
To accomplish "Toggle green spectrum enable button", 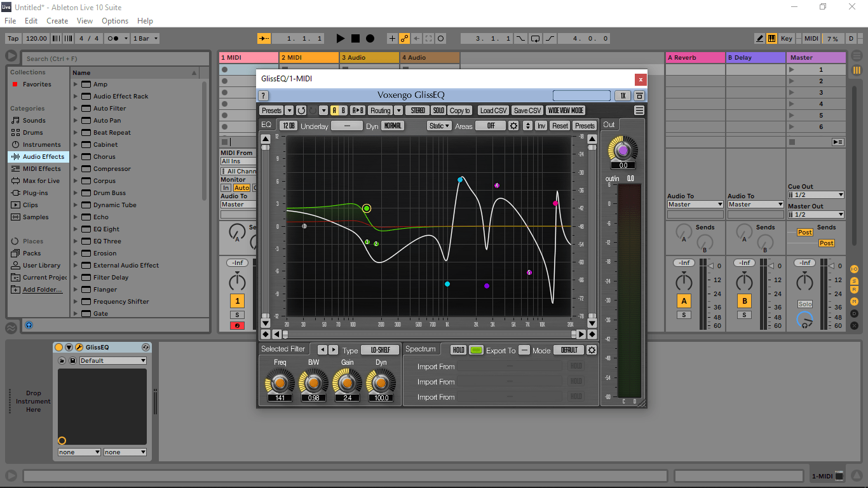I will (x=476, y=350).
